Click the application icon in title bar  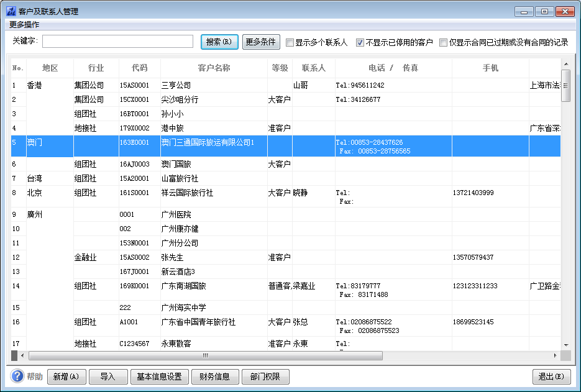(11, 12)
